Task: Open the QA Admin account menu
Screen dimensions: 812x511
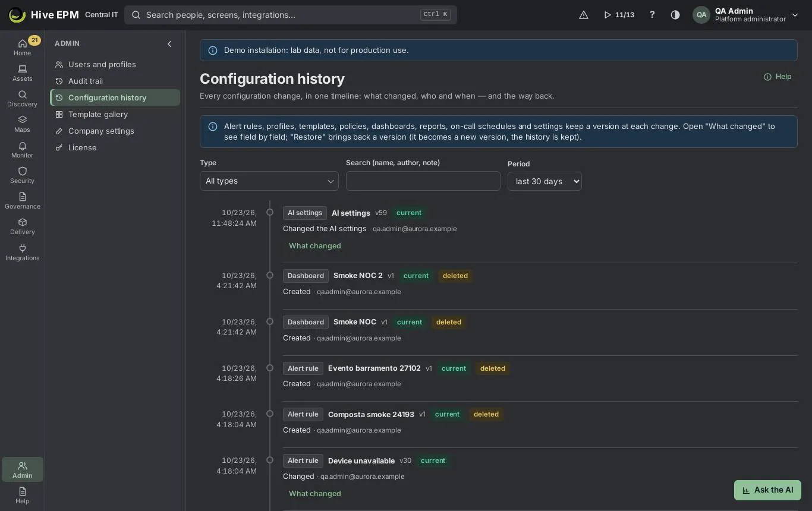Action: pos(745,15)
